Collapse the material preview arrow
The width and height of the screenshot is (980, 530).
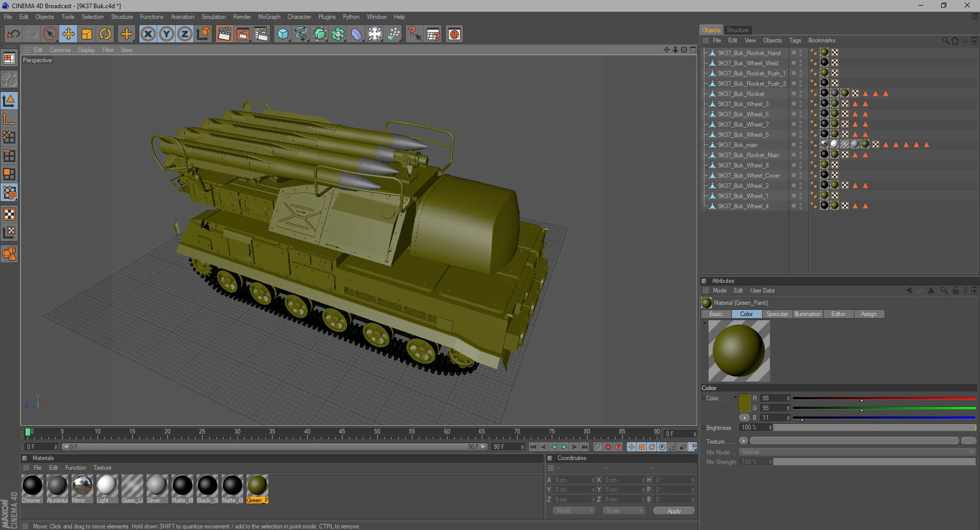[704, 323]
